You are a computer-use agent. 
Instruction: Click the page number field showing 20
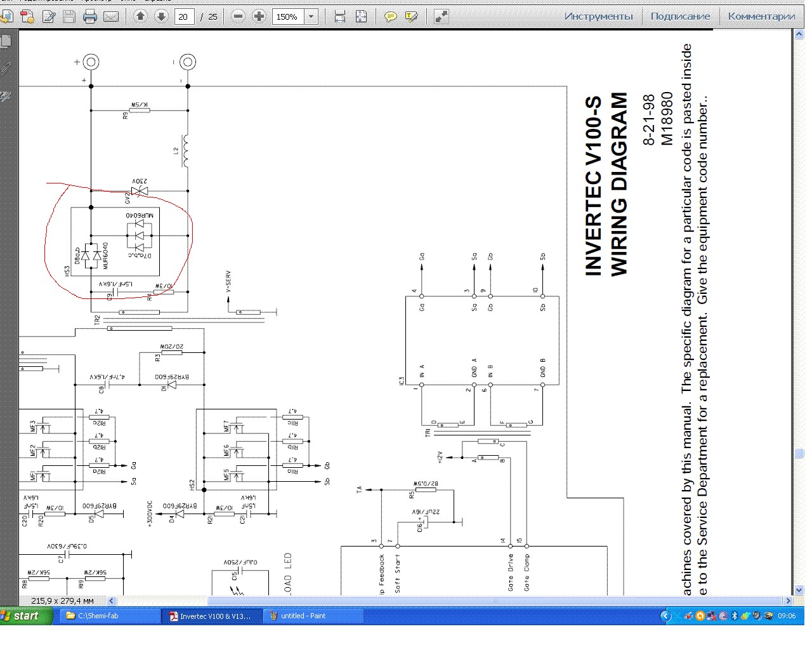click(184, 17)
